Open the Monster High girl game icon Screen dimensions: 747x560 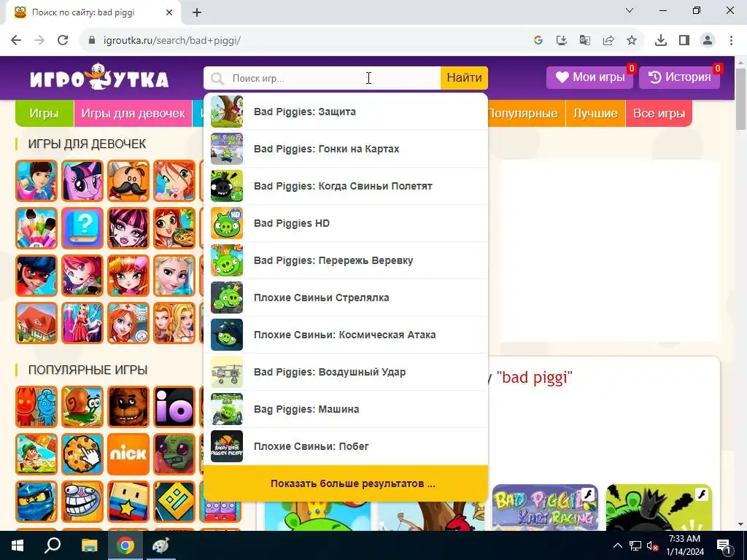128,228
